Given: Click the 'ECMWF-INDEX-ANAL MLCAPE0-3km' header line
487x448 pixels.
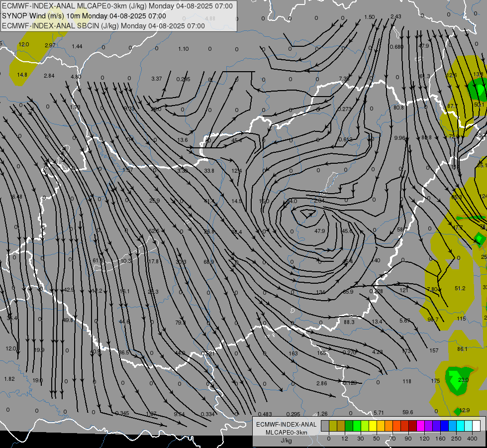Looking at the screenshot, I should tap(117, 6).
